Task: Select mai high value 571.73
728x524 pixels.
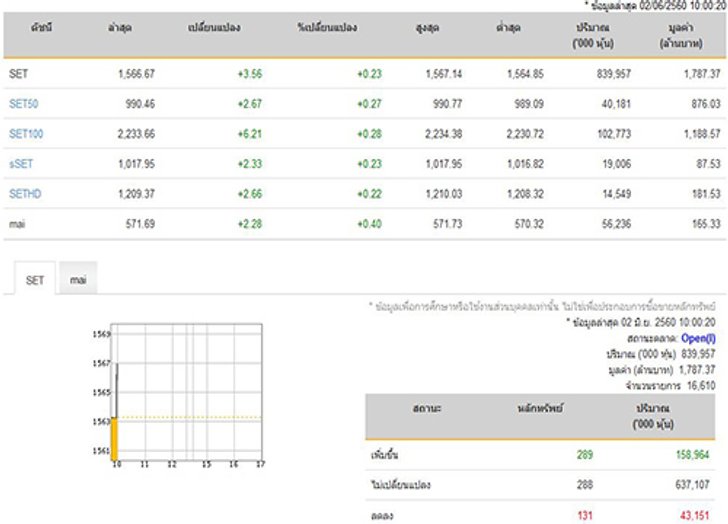Action: (448, 224)
